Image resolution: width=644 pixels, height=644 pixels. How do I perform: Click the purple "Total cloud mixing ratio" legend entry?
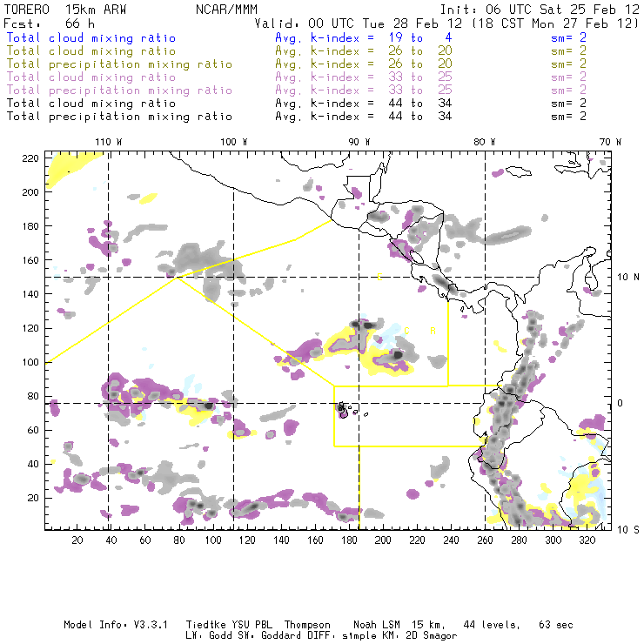(x=91, y=77)
